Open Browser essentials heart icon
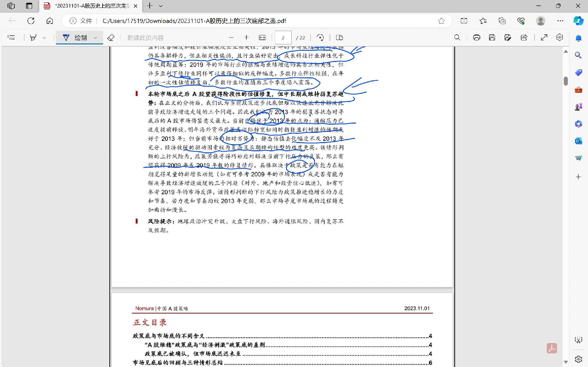This screenshot has height=367, width=588. pyautogui.click(x=521, y=21)
